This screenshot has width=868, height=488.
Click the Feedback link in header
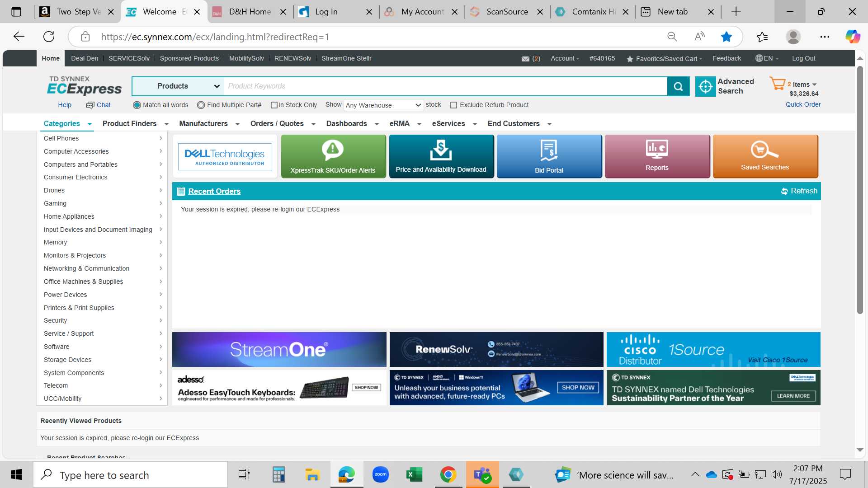[726, 58]
